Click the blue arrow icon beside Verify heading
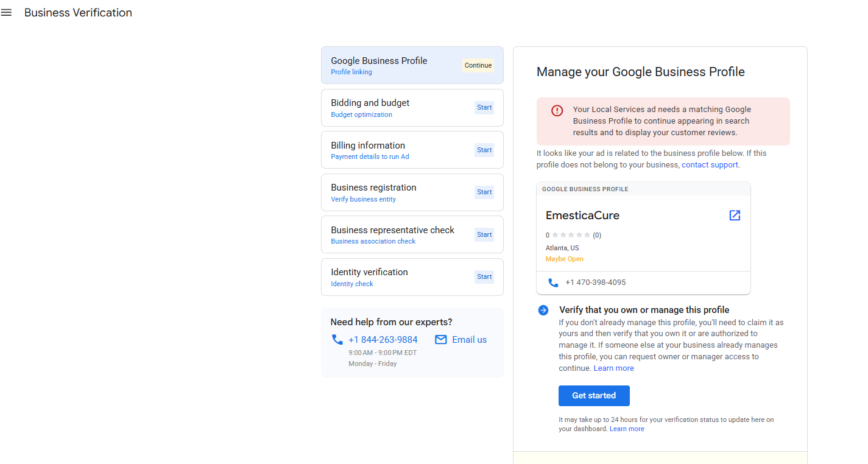The height and width of the screenshot is (464, 868). 543,310
